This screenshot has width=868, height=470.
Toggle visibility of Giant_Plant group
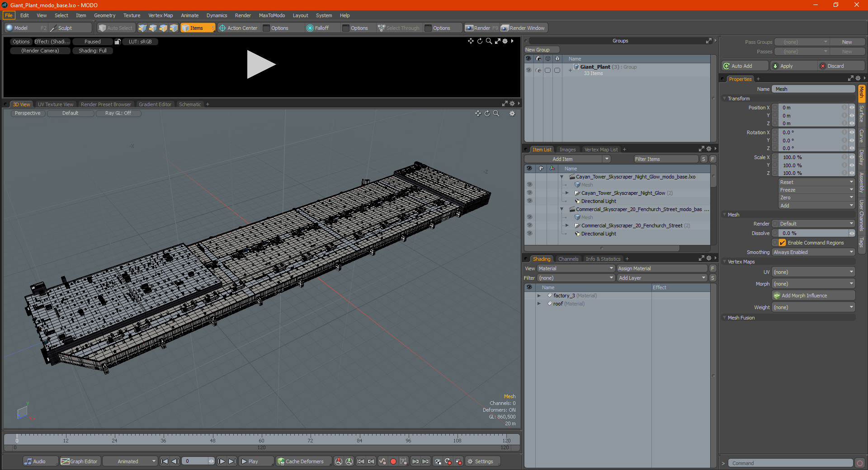click(x=528, y=70)
